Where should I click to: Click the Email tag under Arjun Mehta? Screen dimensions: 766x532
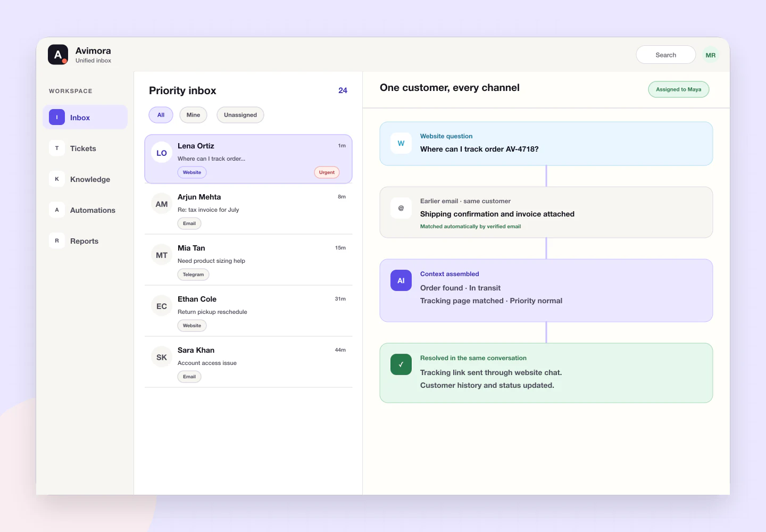[189, 223]
